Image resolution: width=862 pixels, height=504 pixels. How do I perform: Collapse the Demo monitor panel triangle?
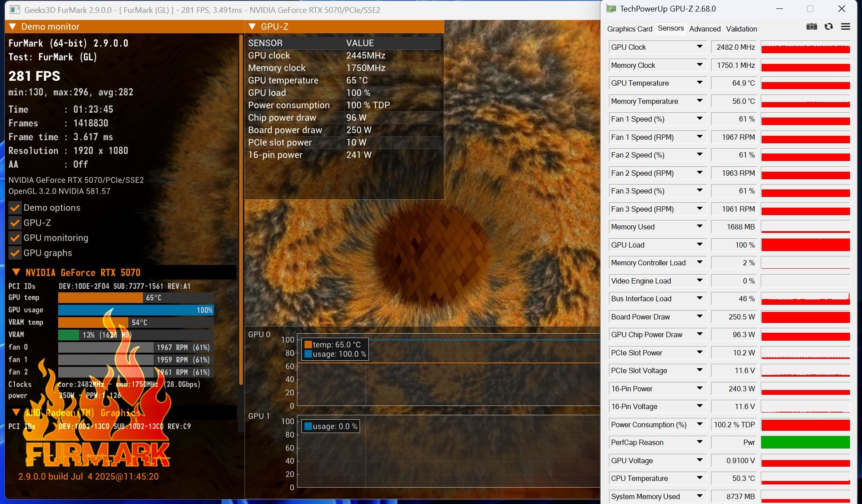click(x=12, y=27)
